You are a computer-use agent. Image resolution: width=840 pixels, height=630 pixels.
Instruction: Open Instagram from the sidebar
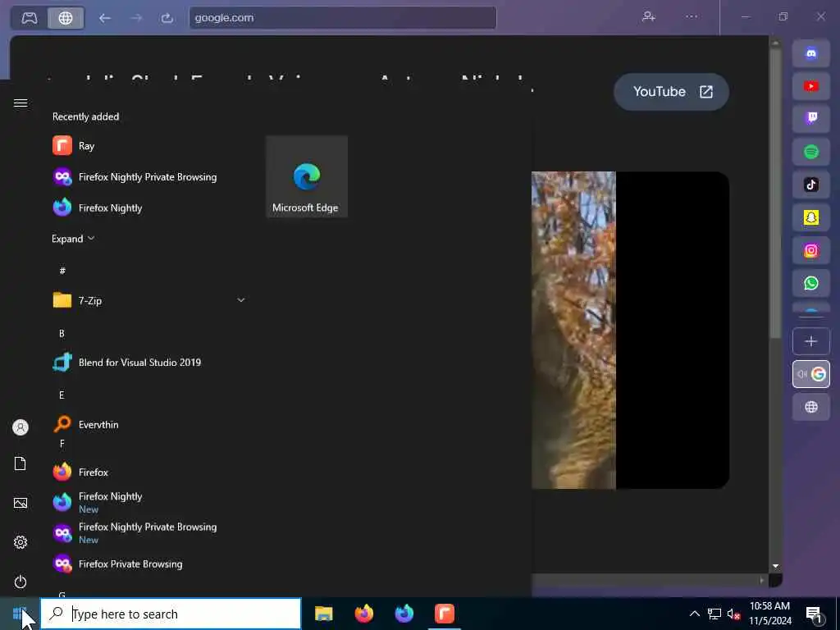click(811, 251)
